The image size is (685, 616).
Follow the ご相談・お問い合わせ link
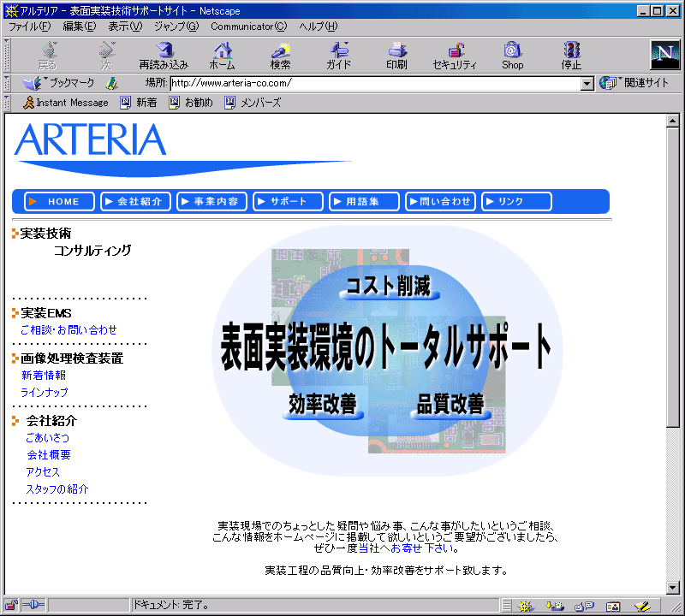pyautogui.click(x=68, y=330)
